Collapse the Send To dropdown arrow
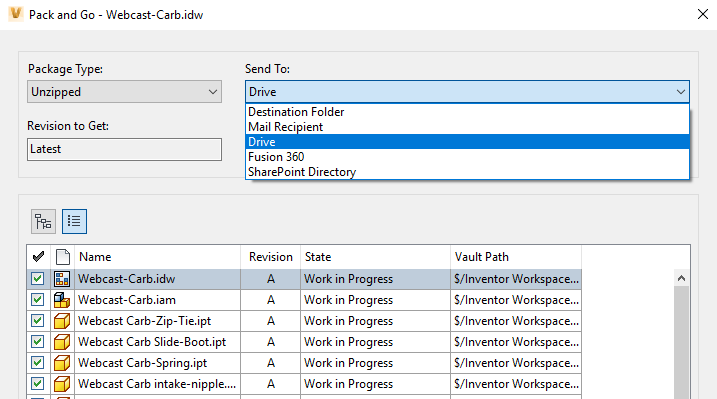 680,92
